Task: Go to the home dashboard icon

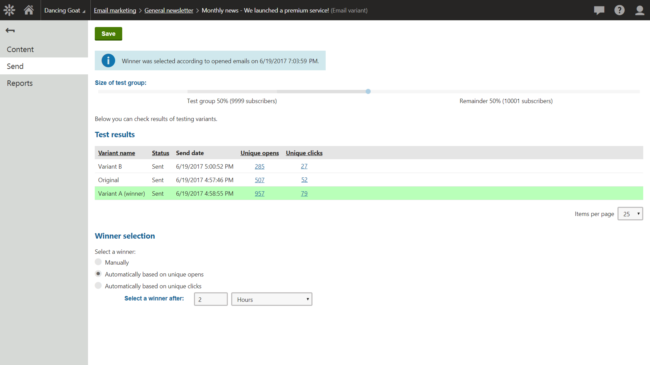Action: click(x=29, y=10)
